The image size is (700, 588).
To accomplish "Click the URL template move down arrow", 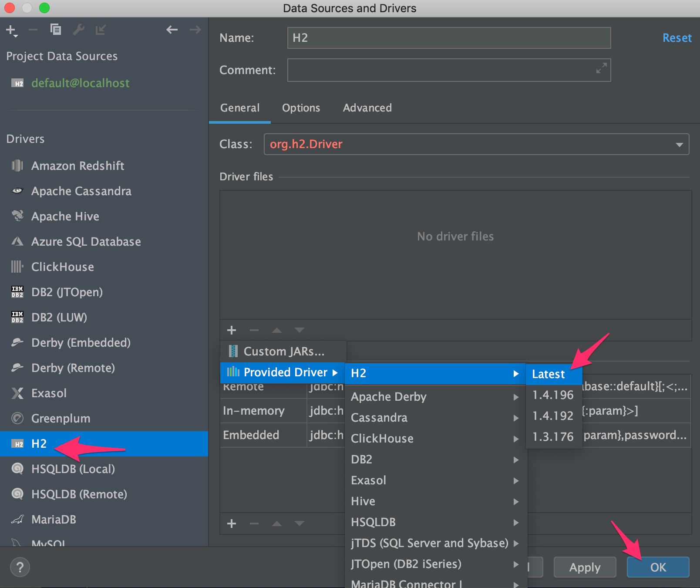I will 300,524.
